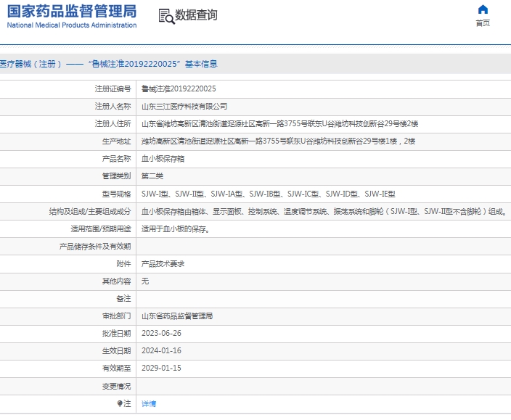Click effective date 2024-01-16
The image size is (511, 420).
coord(161,350)
